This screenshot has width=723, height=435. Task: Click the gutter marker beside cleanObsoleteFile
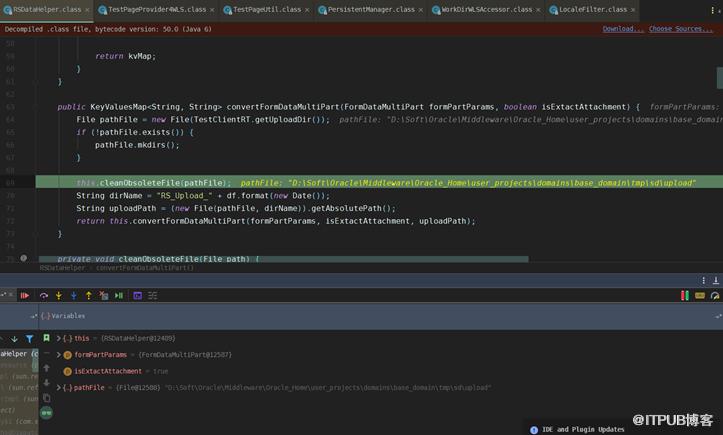(x=24, y=258)
